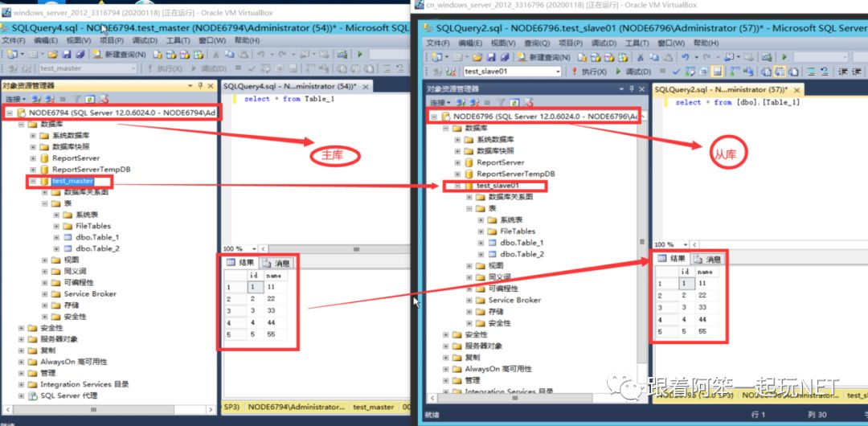The height and width of the screenshot is (426, 868).
Task: Close the NODE6796 Object Explorer panel
Action: (x=641, y=88)
